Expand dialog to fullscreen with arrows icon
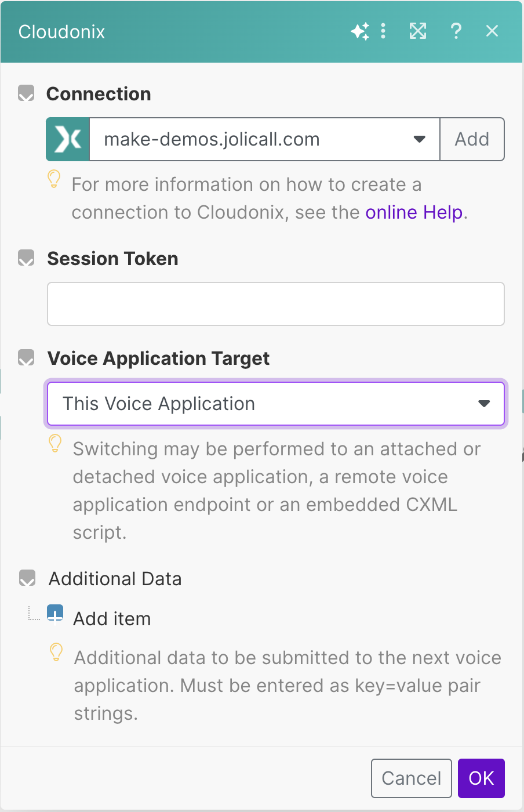This screenshot has width=524, height=812. point(418,31)
